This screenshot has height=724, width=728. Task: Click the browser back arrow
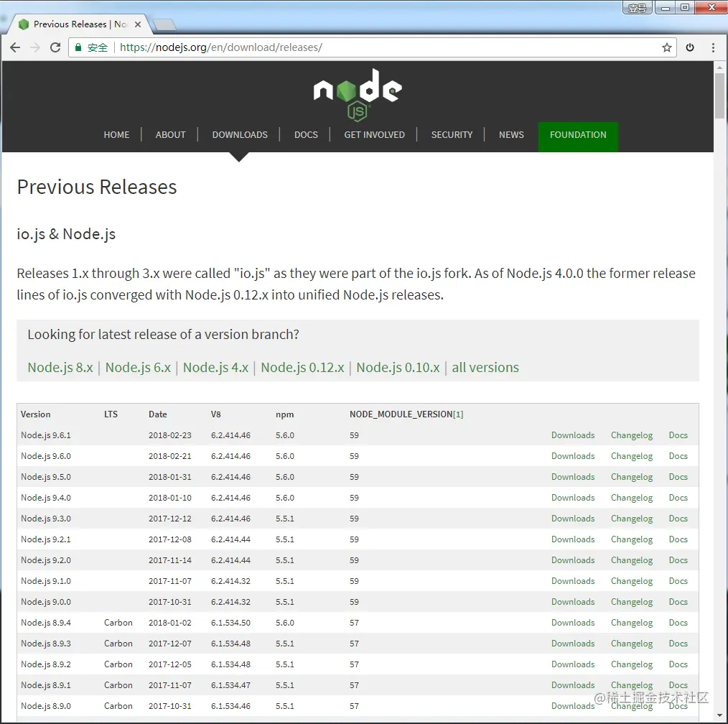tap(15, 47)
